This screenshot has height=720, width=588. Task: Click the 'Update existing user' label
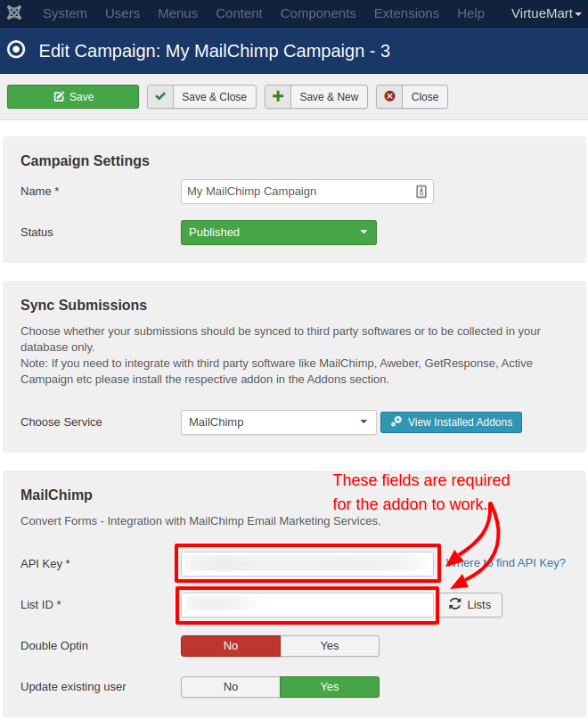[x=73, y=686]
